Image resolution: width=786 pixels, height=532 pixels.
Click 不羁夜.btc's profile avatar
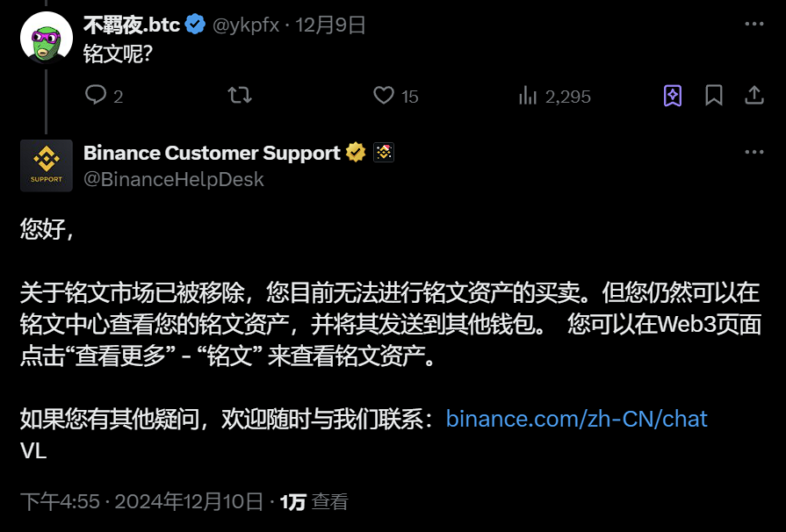(x=46, y=39)
